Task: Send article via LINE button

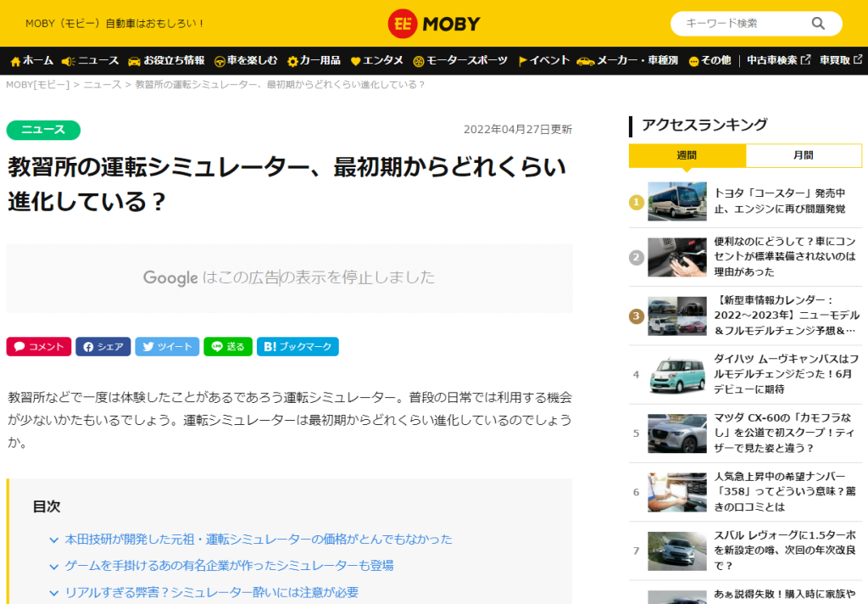Action: (227, 346)
